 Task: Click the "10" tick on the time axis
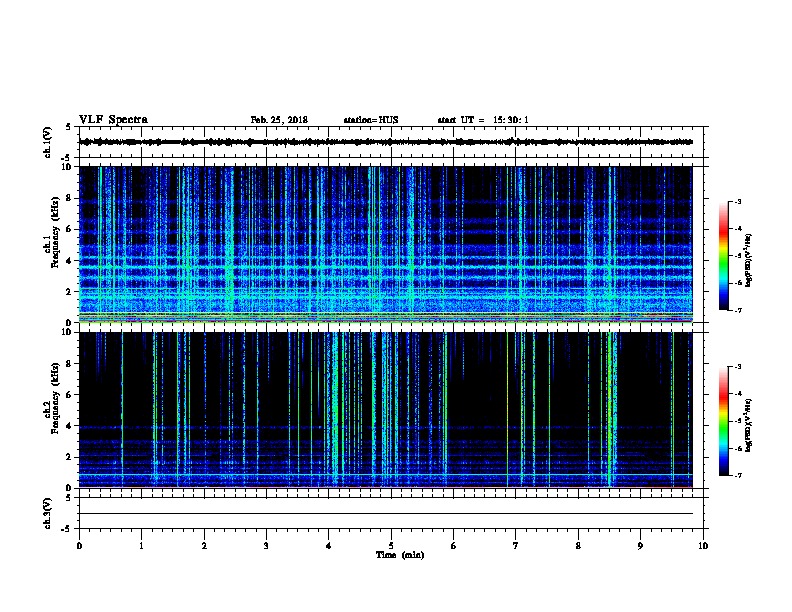703,546
